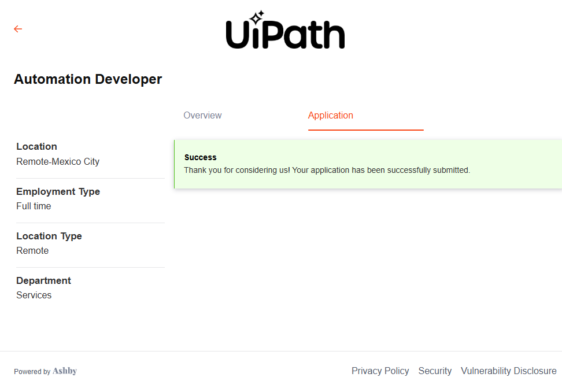Click the Services department value

34,295
